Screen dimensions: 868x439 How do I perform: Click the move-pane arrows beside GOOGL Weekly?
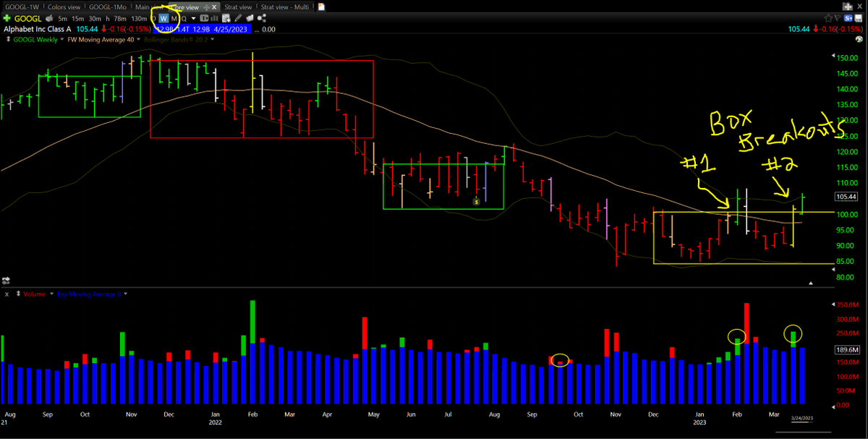pyautogui.click(x=9, y=39)
